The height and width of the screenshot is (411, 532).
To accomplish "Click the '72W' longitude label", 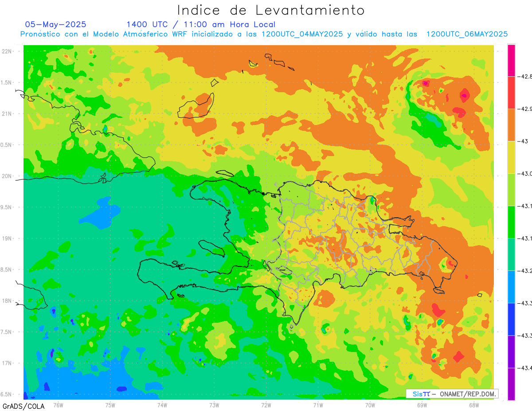I will point(266,405).
